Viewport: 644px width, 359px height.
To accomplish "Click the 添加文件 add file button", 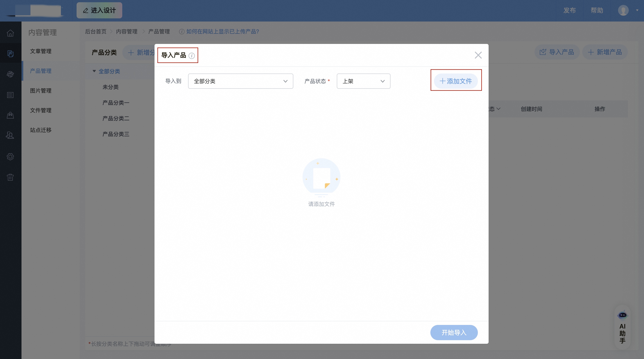I will [x=456, y=81].
